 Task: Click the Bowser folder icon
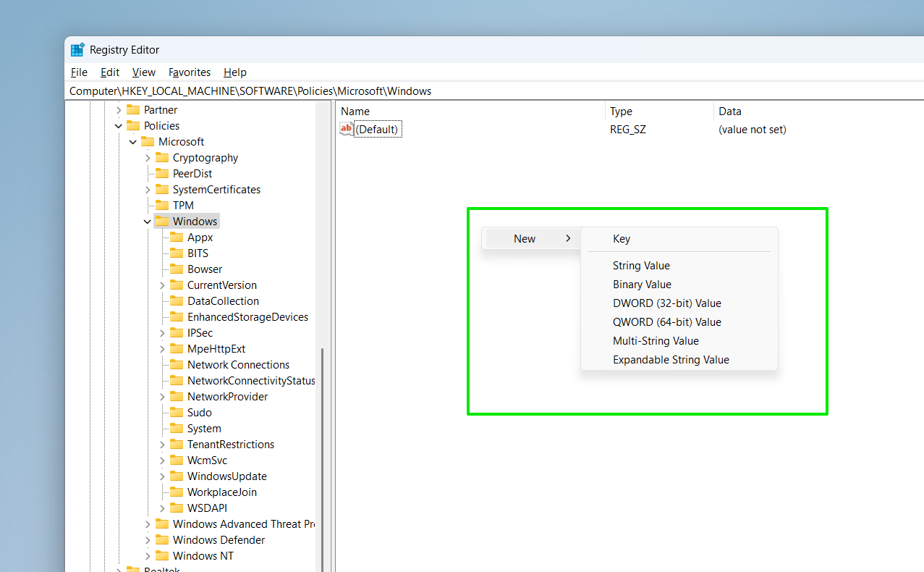[177, 269]
